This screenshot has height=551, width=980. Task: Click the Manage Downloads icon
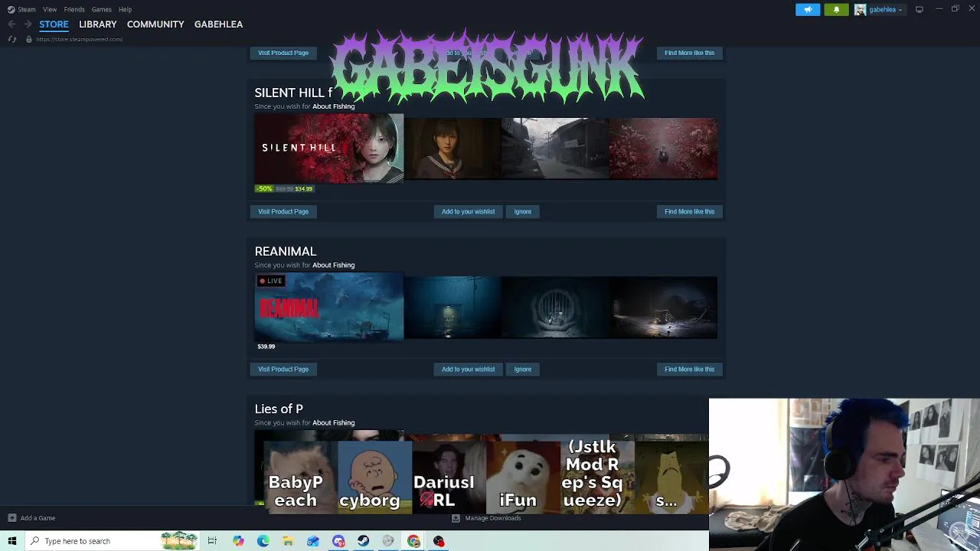456,518
